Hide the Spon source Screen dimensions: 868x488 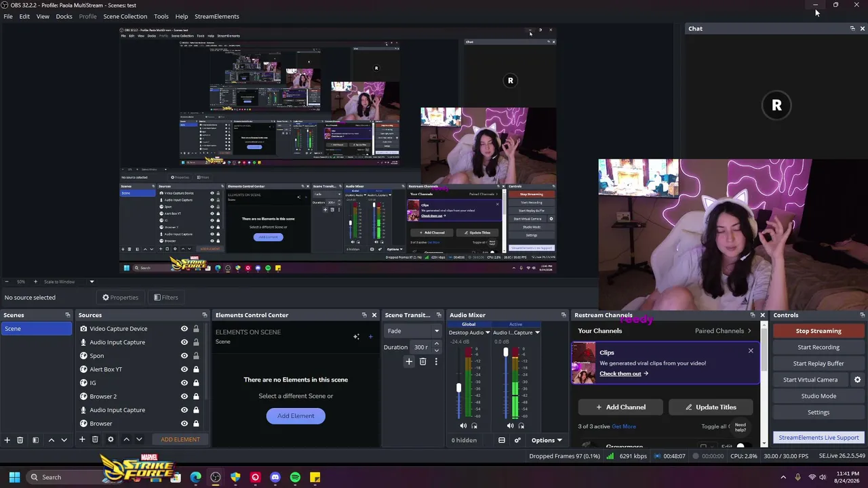[x=184, y=356]
